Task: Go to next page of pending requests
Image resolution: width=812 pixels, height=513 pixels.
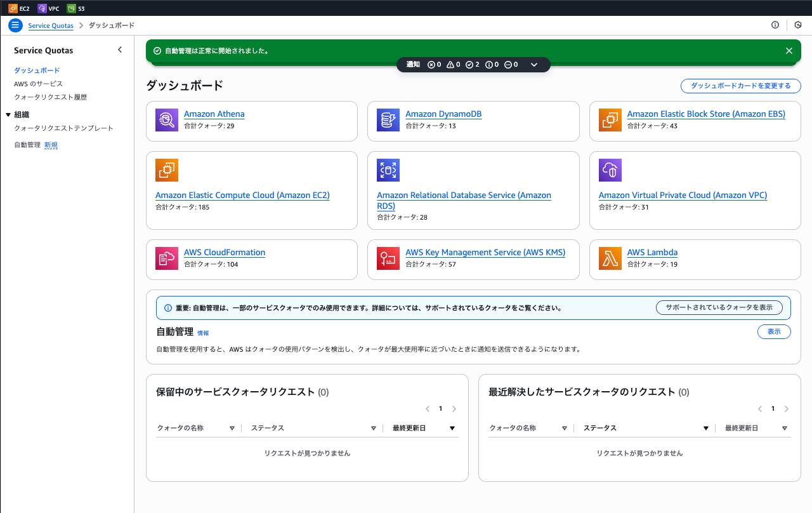Action: click(454, 409)
